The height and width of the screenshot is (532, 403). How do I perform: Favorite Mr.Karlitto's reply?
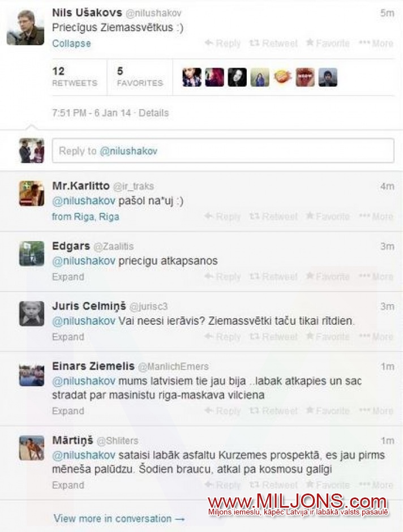coord(327,216)
